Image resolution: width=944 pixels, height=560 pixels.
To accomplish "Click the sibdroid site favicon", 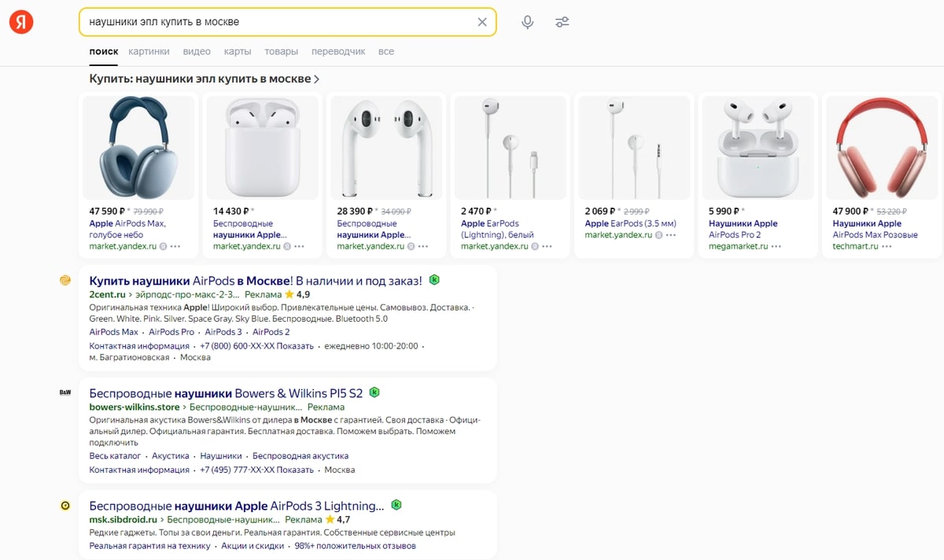I will (x=66, y=505).
